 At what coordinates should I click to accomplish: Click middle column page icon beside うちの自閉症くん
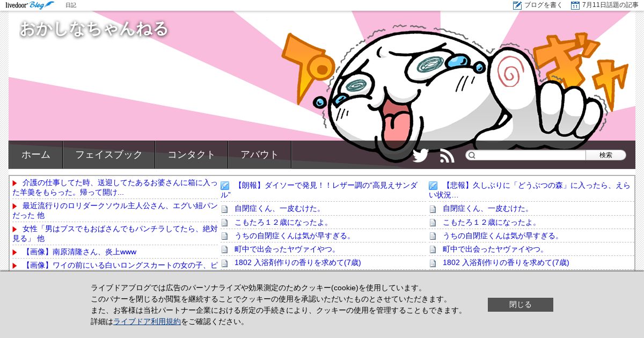pos(224,236)
